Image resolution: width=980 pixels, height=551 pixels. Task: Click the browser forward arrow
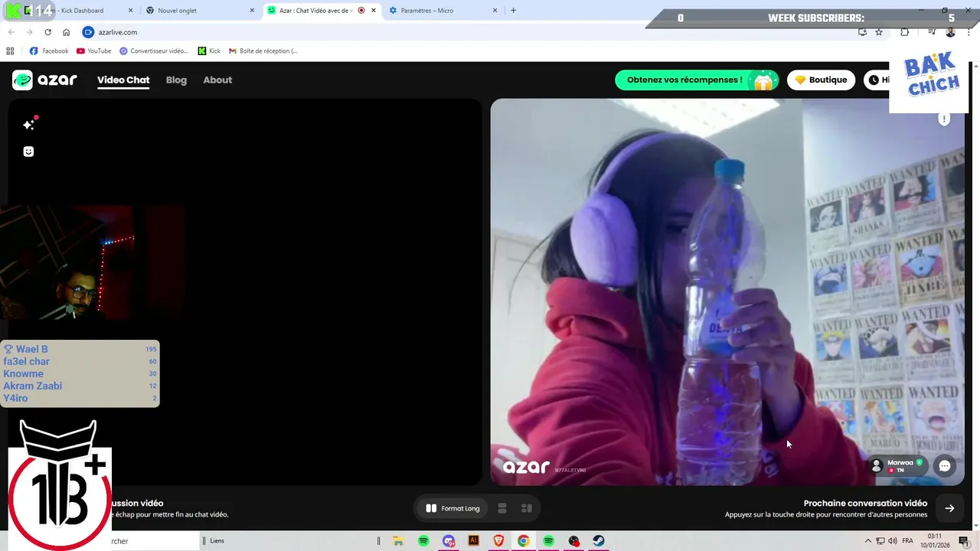[x=29, y=32]
